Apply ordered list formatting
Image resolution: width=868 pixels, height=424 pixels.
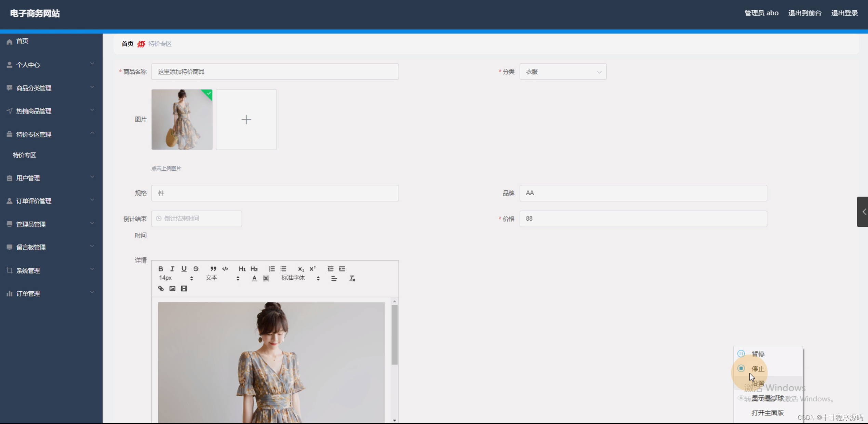coord(272,269)
